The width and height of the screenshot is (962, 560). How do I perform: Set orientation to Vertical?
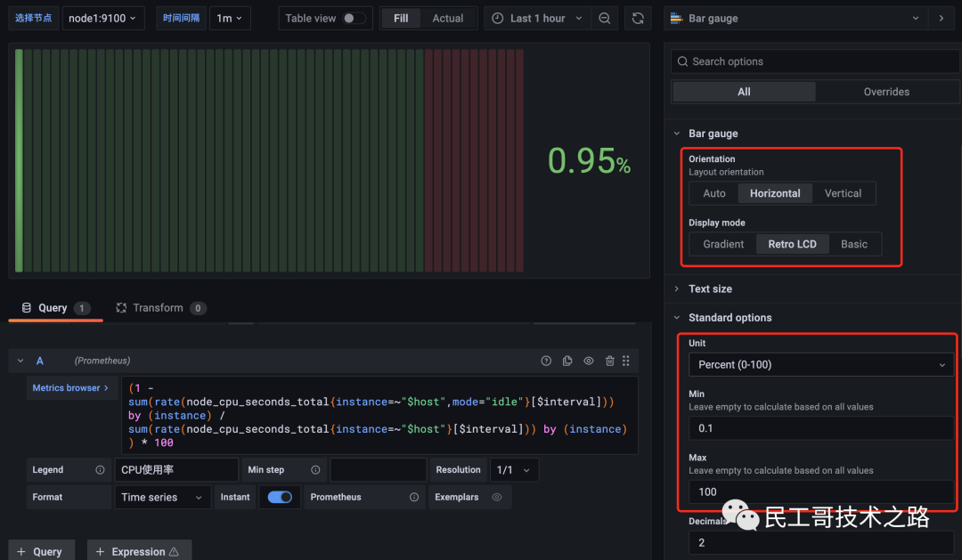coord(843,193)
